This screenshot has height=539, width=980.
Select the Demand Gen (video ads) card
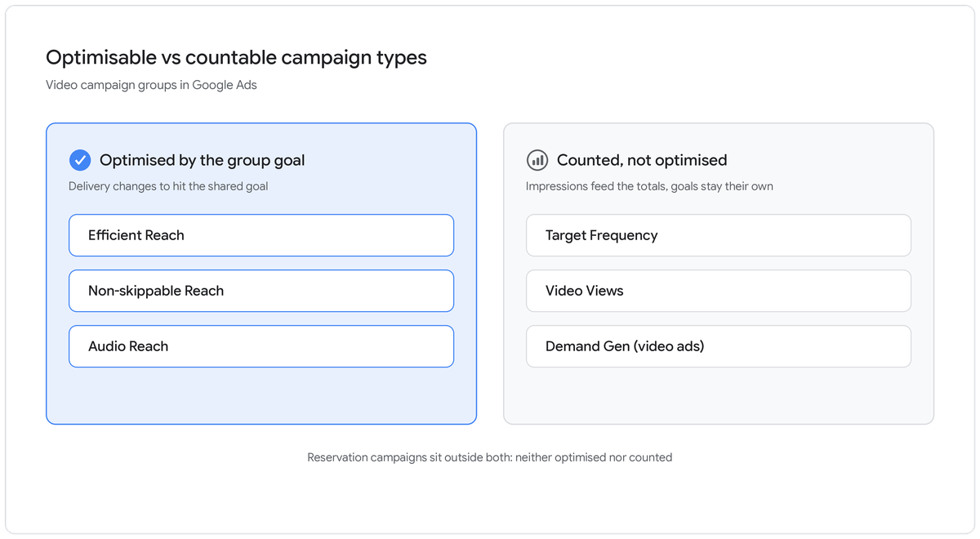click(x=719, y=346)
